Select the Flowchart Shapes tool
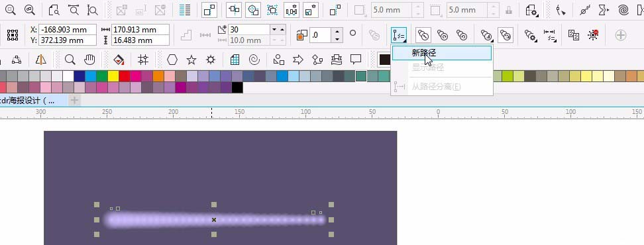This screenshot has height=245, width=644. [x=317, y=60]
